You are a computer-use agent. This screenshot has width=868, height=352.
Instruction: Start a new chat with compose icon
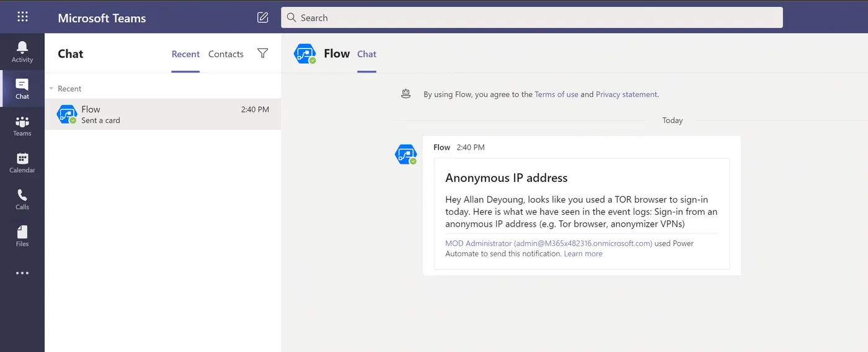coord(263,17)
